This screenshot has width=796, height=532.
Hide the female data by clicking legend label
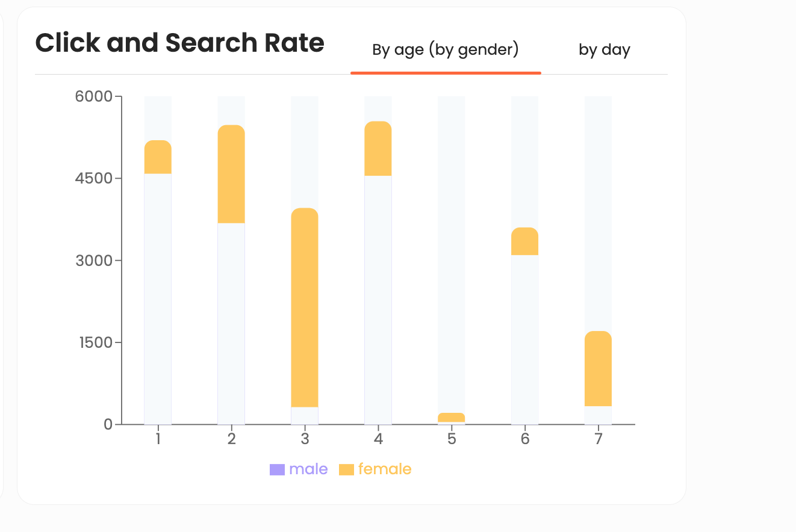pyautogui.click(x=385, y=468)
